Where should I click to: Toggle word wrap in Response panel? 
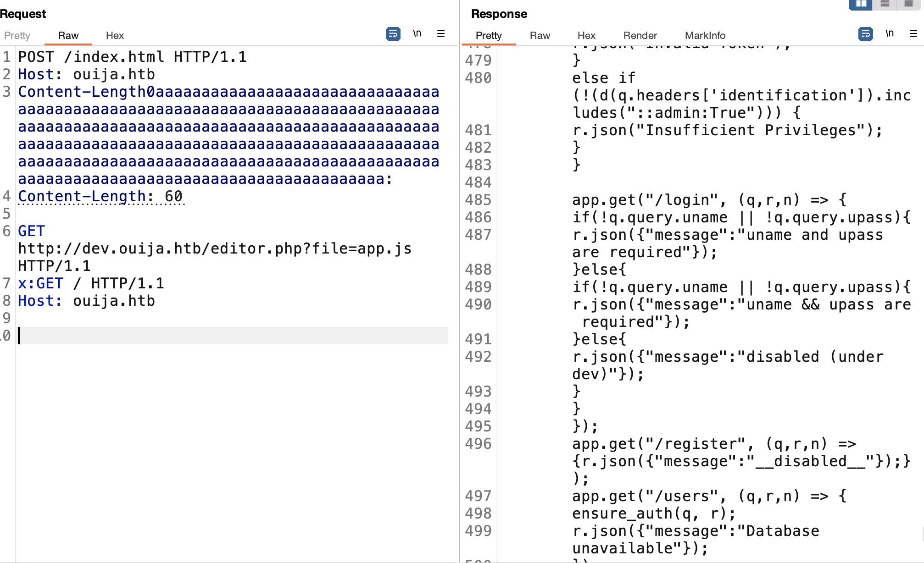point(865,34)
